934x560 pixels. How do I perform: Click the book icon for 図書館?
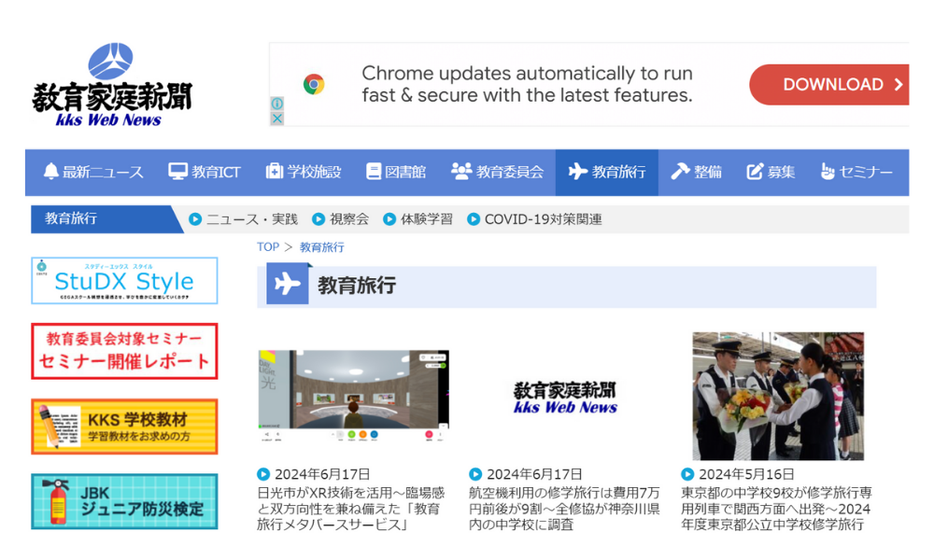click(374, 172)
